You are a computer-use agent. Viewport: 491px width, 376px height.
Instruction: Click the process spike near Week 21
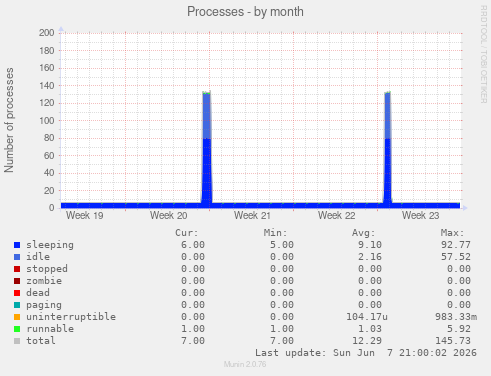pos(207,148)
